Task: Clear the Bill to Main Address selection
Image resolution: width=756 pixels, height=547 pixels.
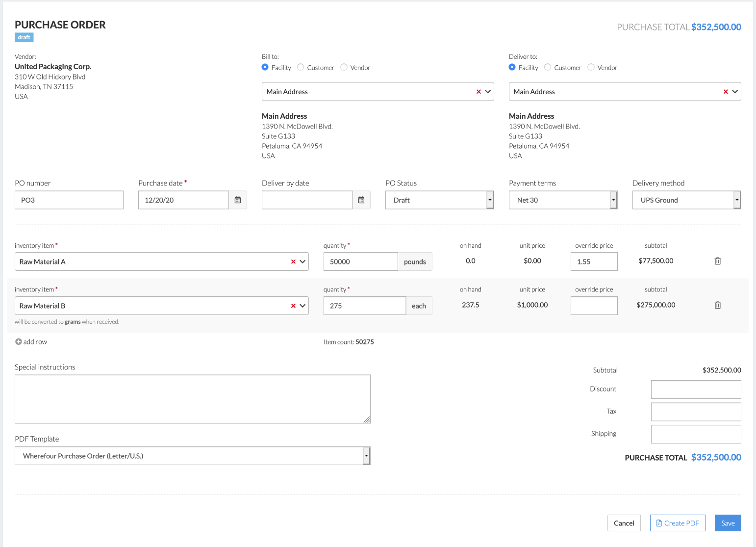Action: point(479,92)
